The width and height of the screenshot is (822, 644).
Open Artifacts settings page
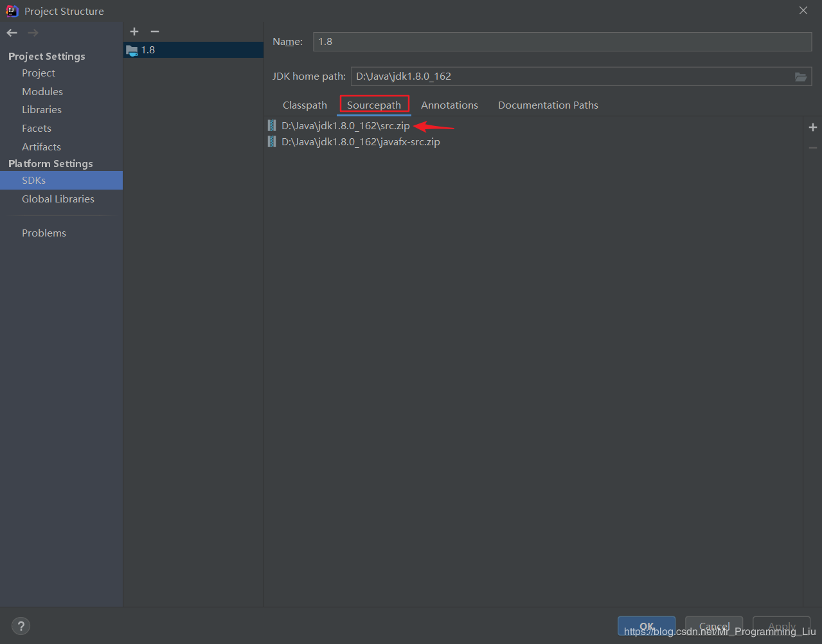click(41, 147)
